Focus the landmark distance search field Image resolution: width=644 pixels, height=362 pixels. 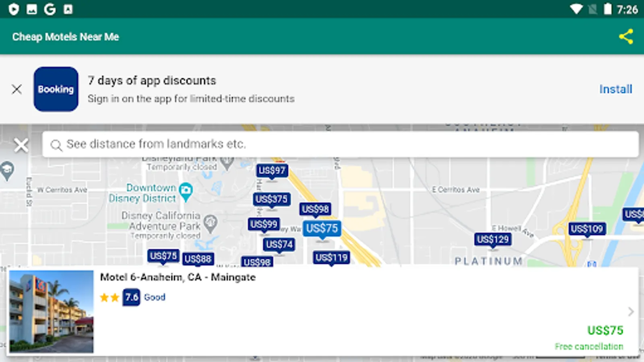(341, 144)
